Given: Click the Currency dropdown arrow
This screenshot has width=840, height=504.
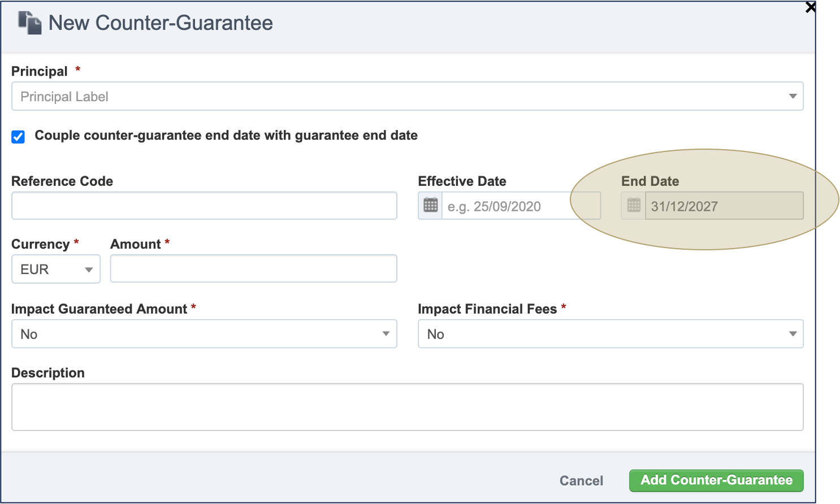Looking at the screenshot, I should [89, 270].
